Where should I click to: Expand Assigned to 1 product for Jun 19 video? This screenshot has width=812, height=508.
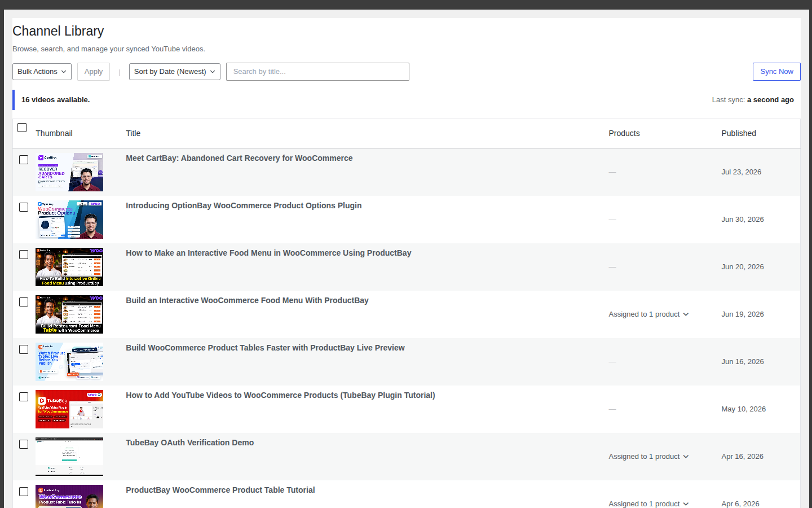[x=648, y=314]
